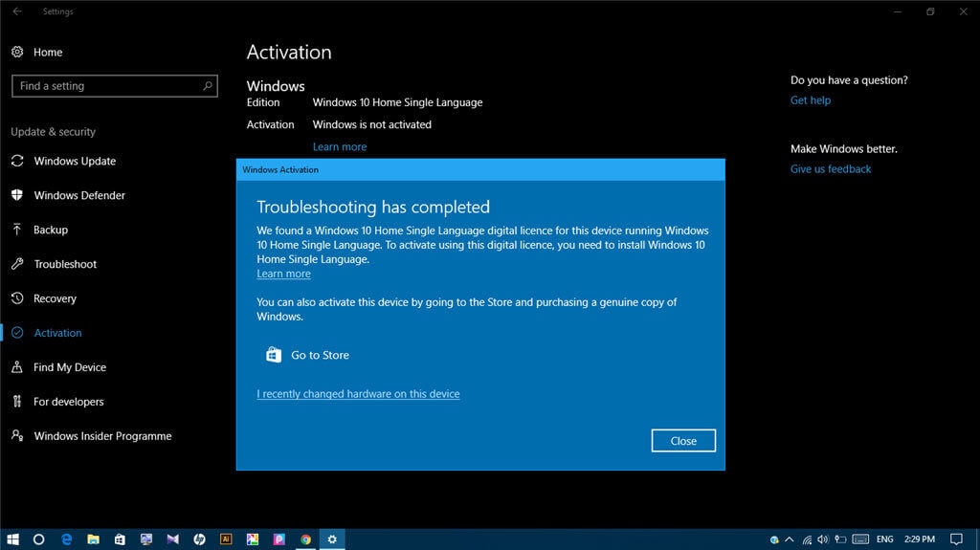Select Windows Defender in sidebar

pos(79,195)
